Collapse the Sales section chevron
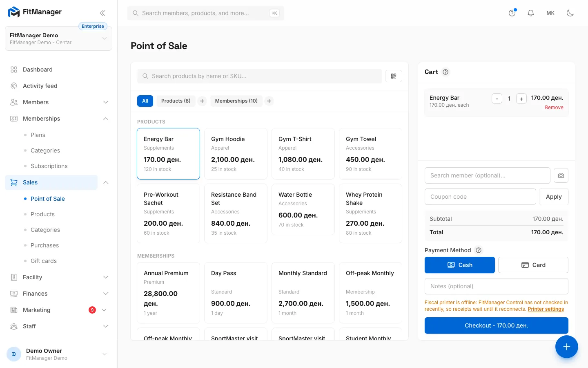The height and width of the screenshot is (368, 588). 106,182
